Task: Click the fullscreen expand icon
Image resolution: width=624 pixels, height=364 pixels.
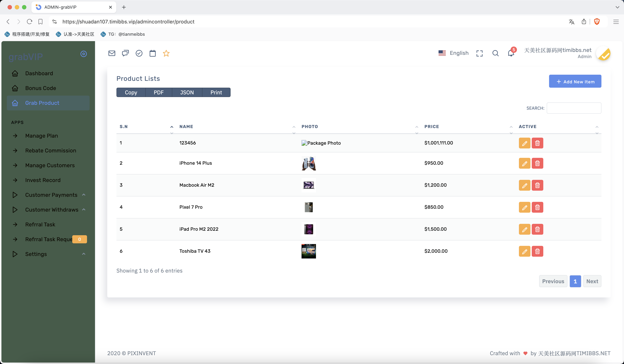Action: click(x=479, y=53)
